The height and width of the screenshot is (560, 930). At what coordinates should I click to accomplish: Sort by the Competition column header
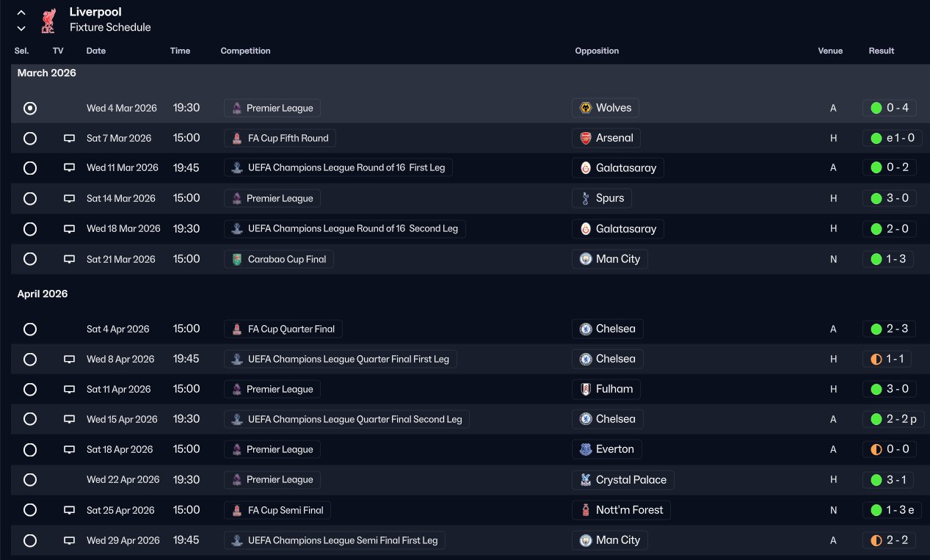245,51
